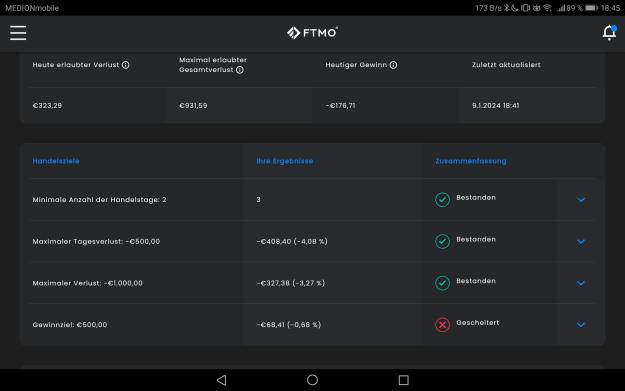Image resolution: width=625 pixels, height=391 pixels.
Task: Click Maximaler Tagesverlust: -€500,00 text
Action: pos(96,242)
